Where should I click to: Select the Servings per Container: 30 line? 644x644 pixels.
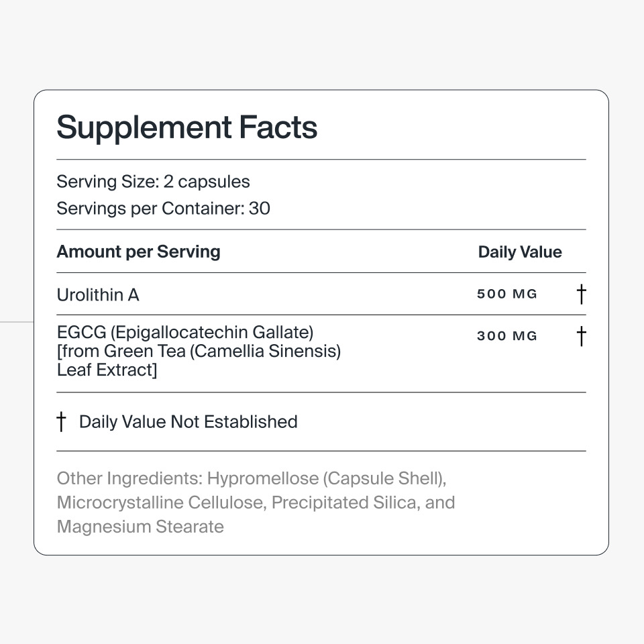click(x=163, y=209)
